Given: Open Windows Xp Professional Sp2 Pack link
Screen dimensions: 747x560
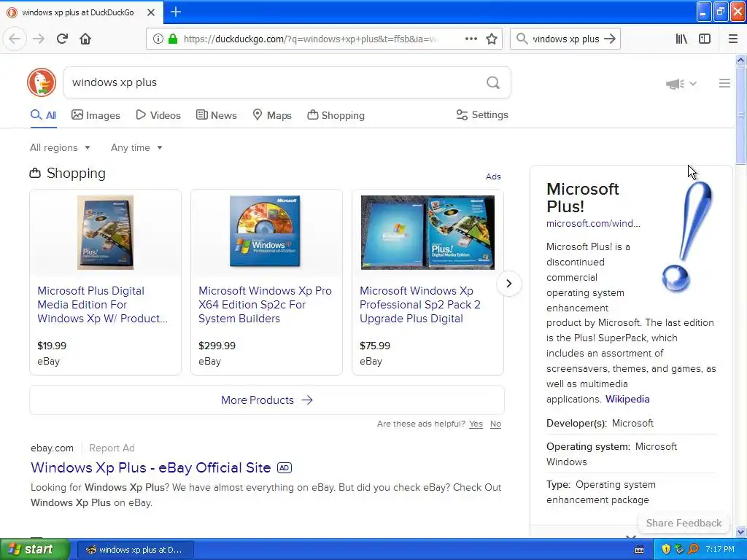Looking at the screenshot, I should tap(419, 304).
